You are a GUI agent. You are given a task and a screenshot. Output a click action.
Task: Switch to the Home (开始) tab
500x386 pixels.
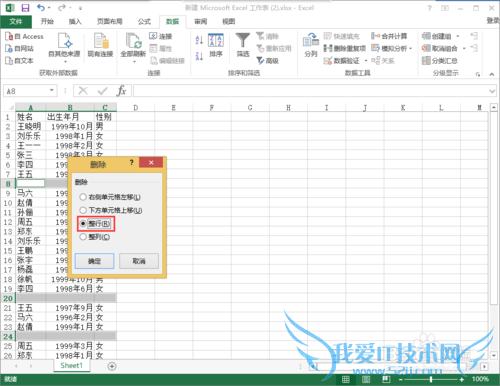coord(47,22)
